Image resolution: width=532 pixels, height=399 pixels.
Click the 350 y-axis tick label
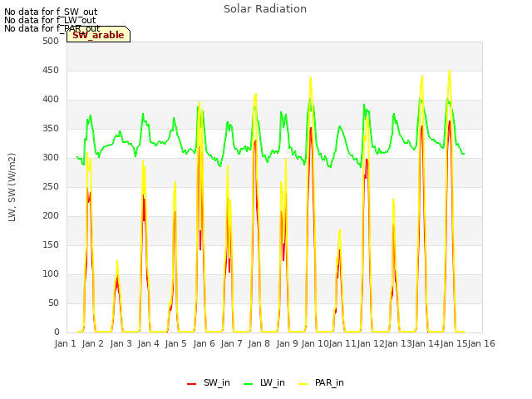point(51,129)
